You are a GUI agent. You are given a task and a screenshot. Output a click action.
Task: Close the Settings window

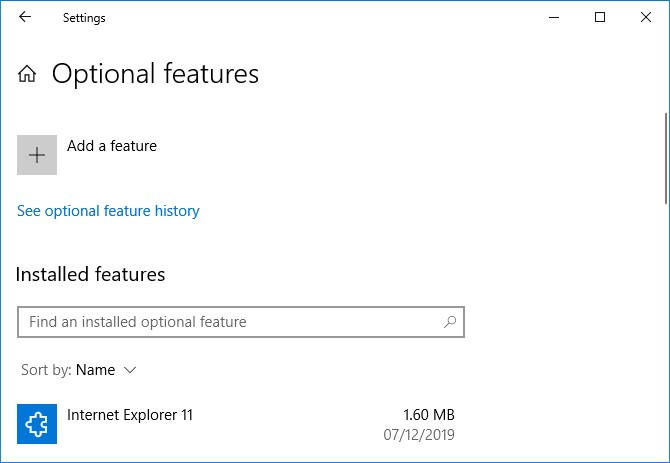(646, 17)
